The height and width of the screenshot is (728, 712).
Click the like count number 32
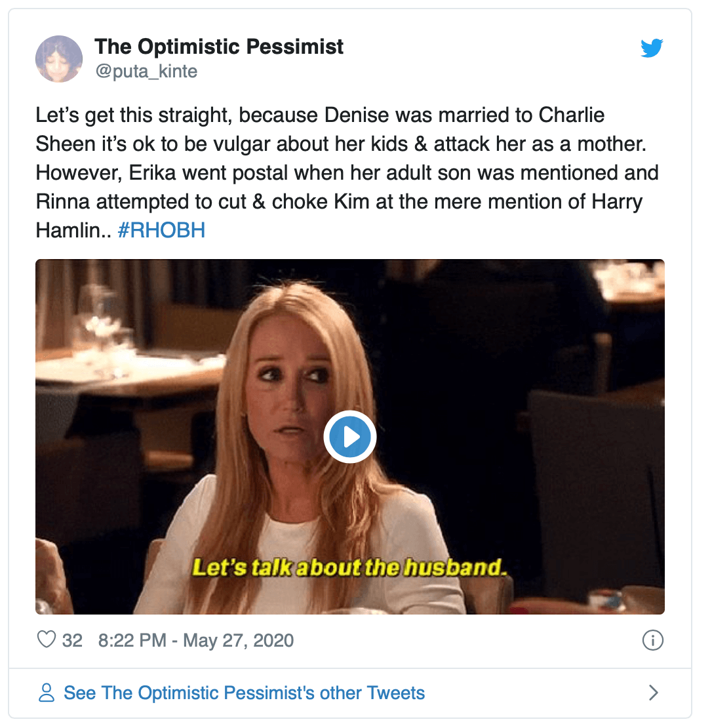click(72, 640)
